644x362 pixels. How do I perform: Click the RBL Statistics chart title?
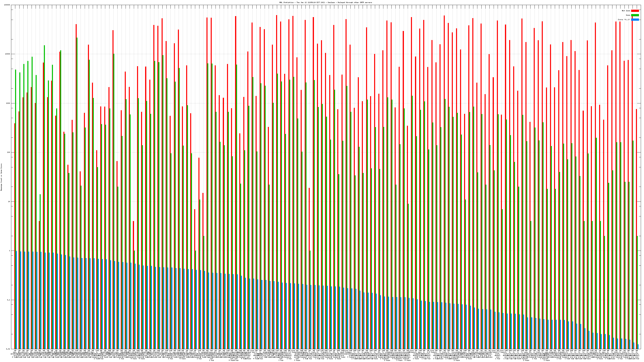[x=325, y=2]
